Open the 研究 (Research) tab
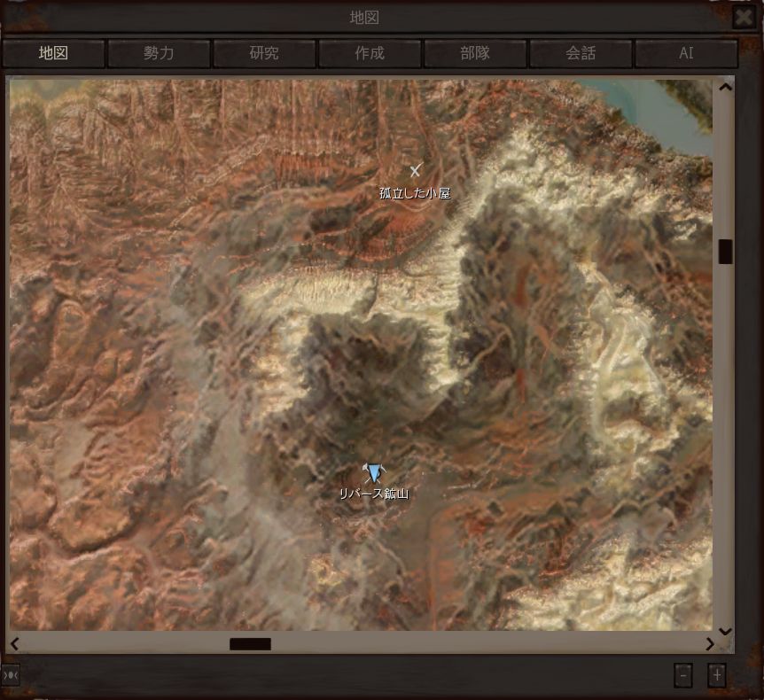 coord(264,53)
